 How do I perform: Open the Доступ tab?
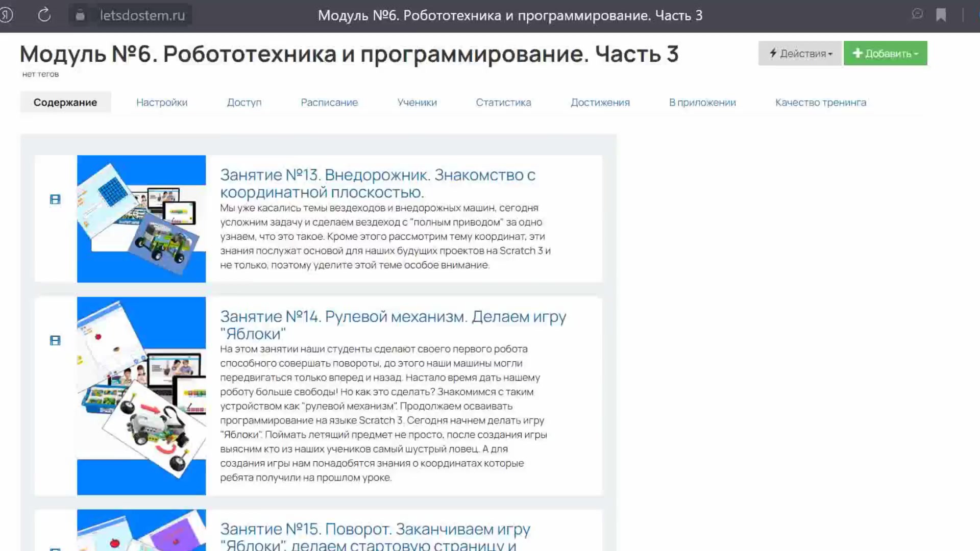[x=244, y=102]
